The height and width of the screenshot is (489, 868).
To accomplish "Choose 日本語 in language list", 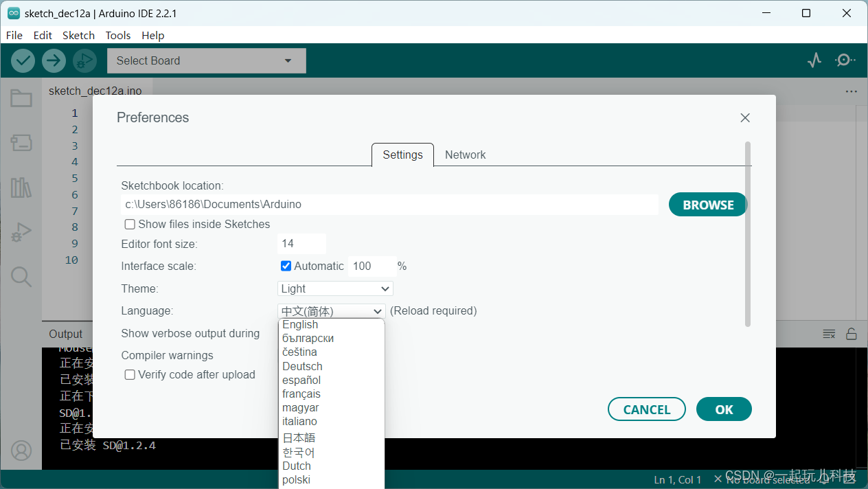I will pos(331,437).
